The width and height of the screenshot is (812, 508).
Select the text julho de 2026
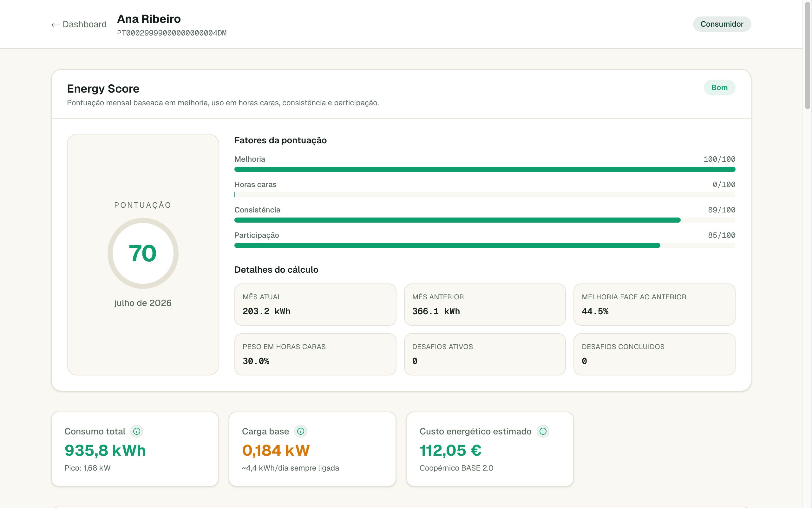pos(143,303)
